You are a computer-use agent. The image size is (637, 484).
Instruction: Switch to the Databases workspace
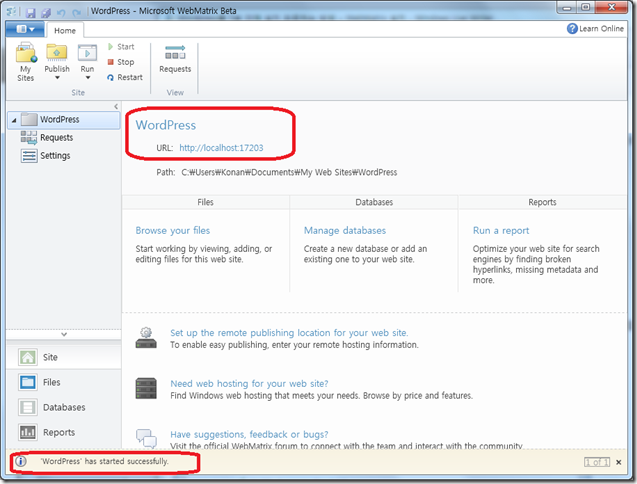point(64,407)
